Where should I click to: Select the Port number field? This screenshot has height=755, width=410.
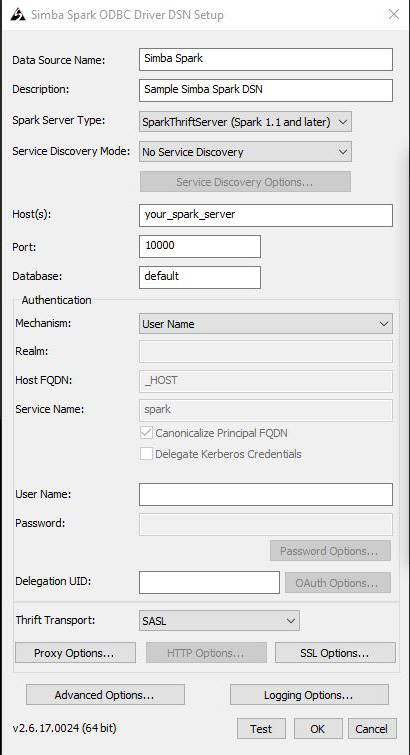tap(200, 246)
